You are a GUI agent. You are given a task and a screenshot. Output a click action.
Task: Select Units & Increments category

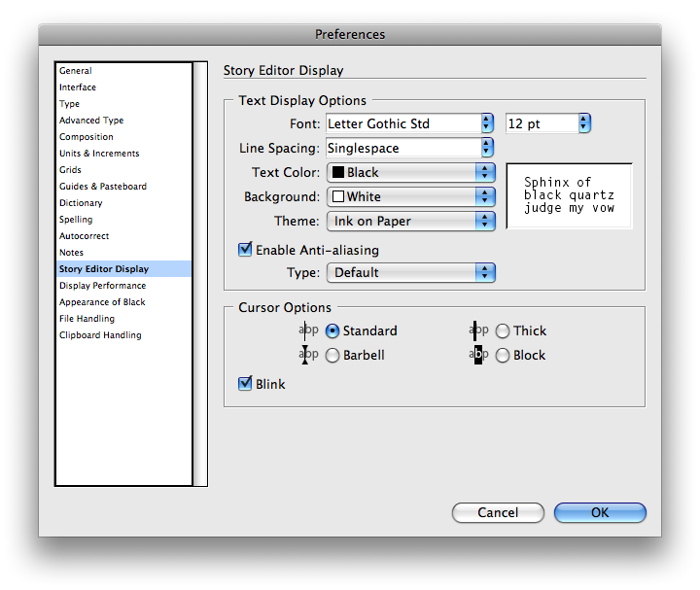[x=123, y=153]
